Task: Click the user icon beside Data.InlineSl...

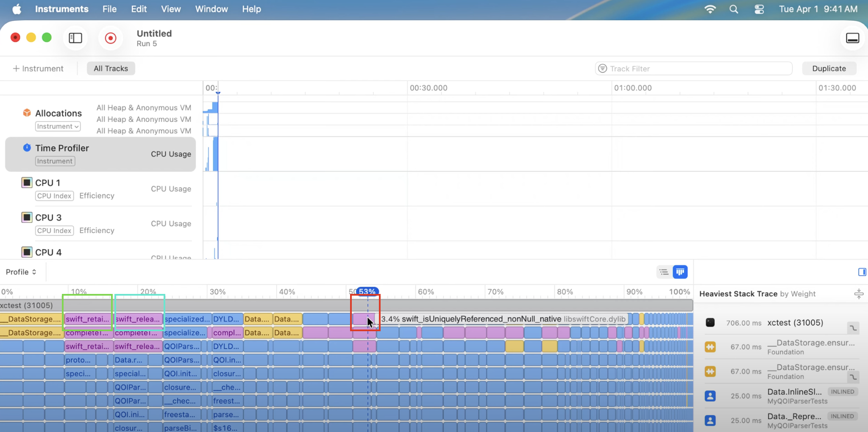Action: [x=710, y=396]
